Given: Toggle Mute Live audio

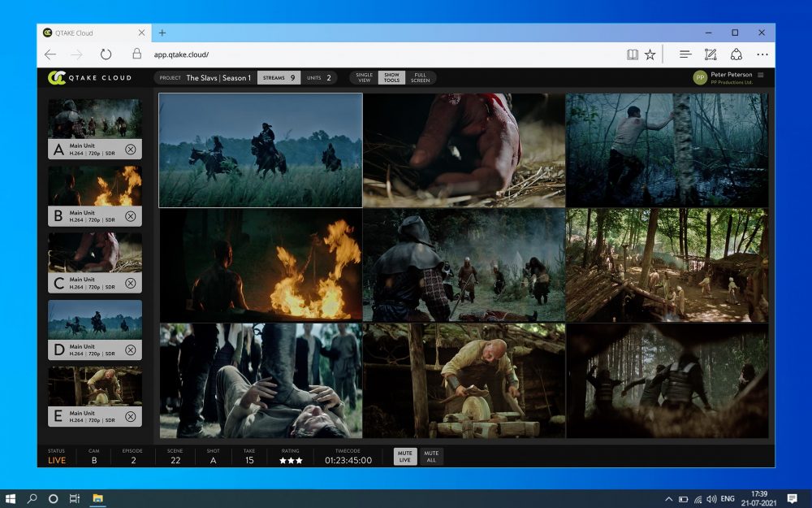Looking at the screenshot, I should 405,457.
